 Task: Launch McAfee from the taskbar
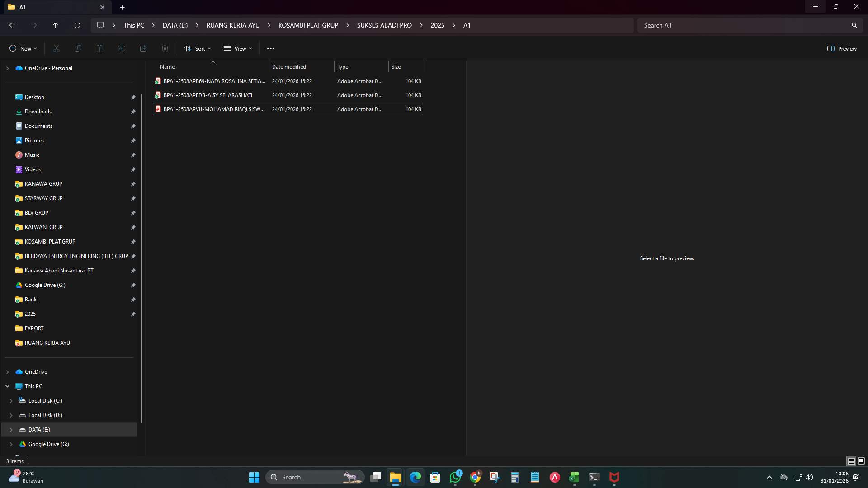(614, 477)
